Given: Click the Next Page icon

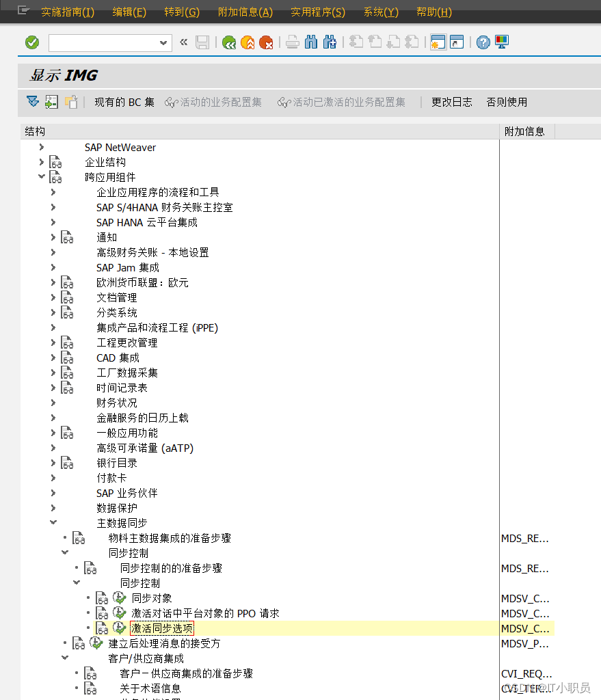Looking at the screenshot, I should 393,42.
